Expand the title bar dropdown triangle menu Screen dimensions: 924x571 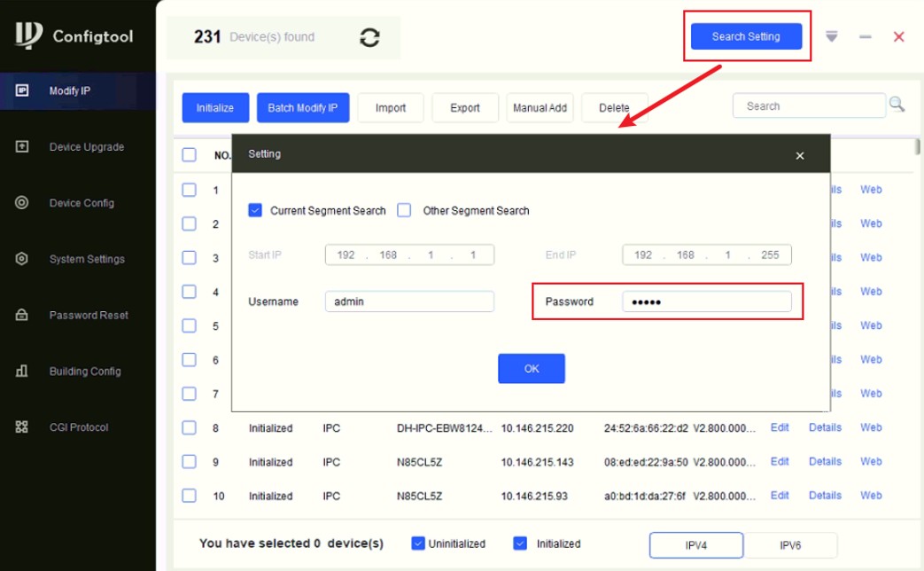point(832,36)
